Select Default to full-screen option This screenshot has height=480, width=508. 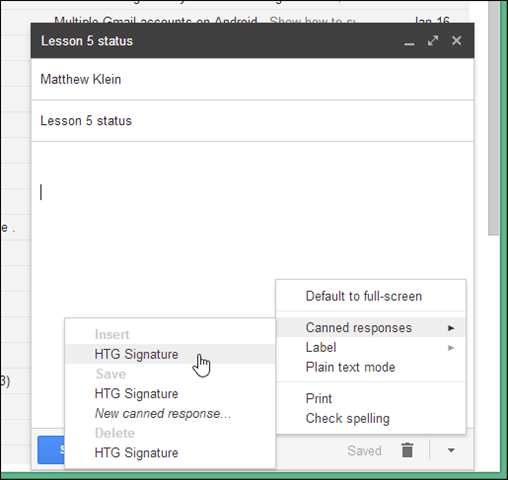coord(371,296)
